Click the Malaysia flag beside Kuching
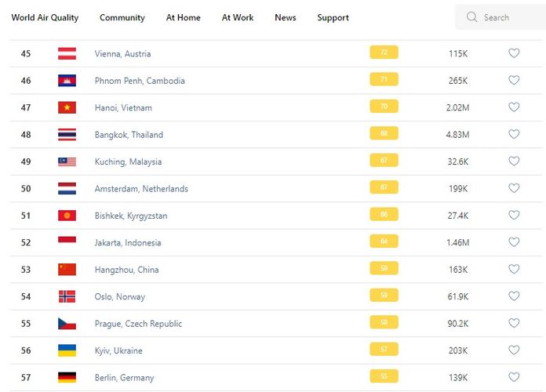546x392 pixels. click(67, 162)
